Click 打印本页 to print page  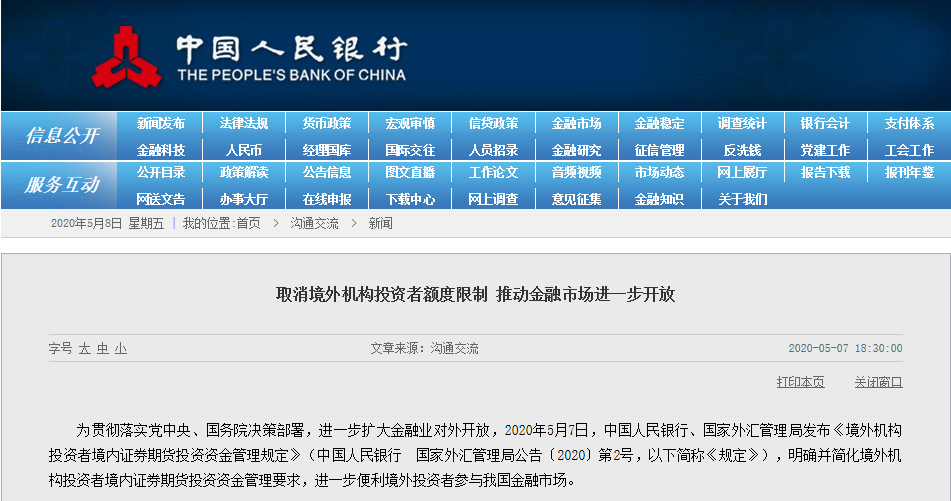tap(801, 382)
